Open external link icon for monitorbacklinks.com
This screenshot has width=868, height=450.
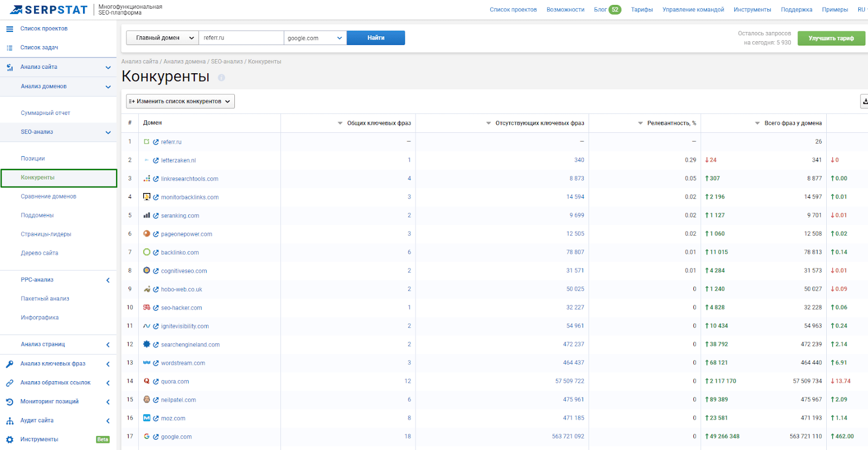click(156, 197)
